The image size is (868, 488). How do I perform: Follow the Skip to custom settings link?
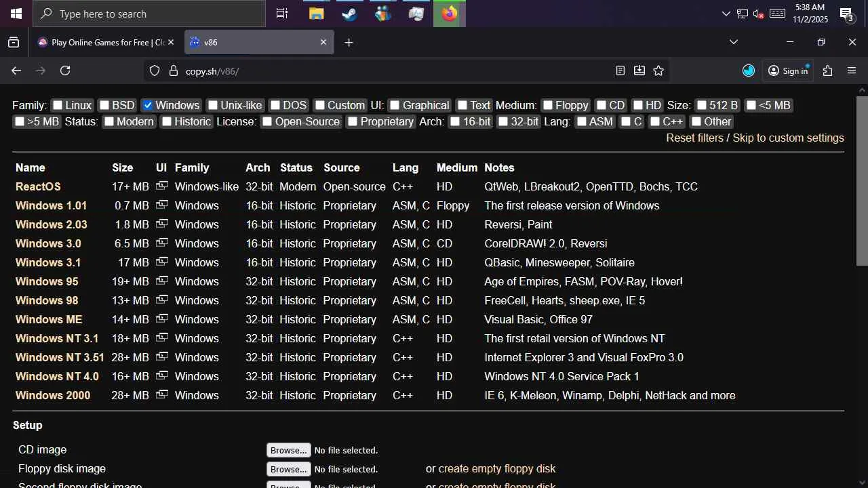coord(789,138)
